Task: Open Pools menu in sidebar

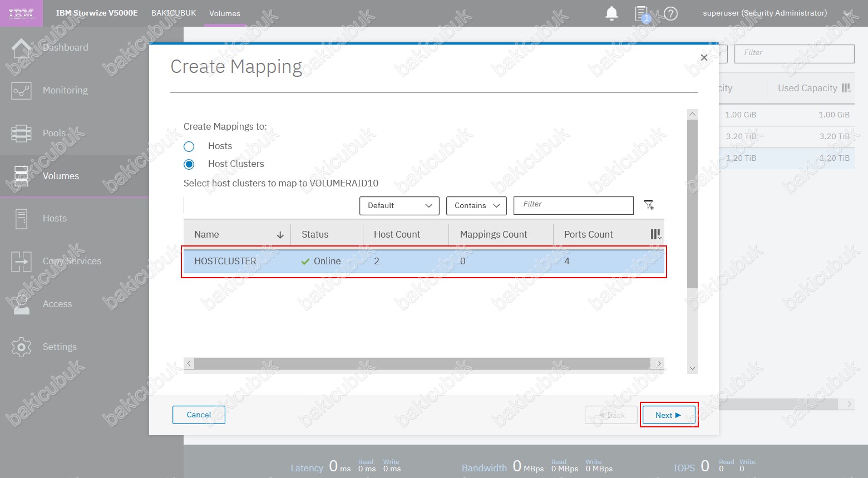Action: (54, 133)
